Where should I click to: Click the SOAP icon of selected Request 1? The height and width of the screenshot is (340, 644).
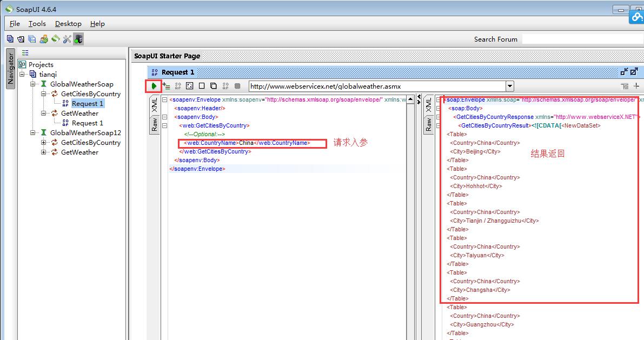[x=65, y=103]
